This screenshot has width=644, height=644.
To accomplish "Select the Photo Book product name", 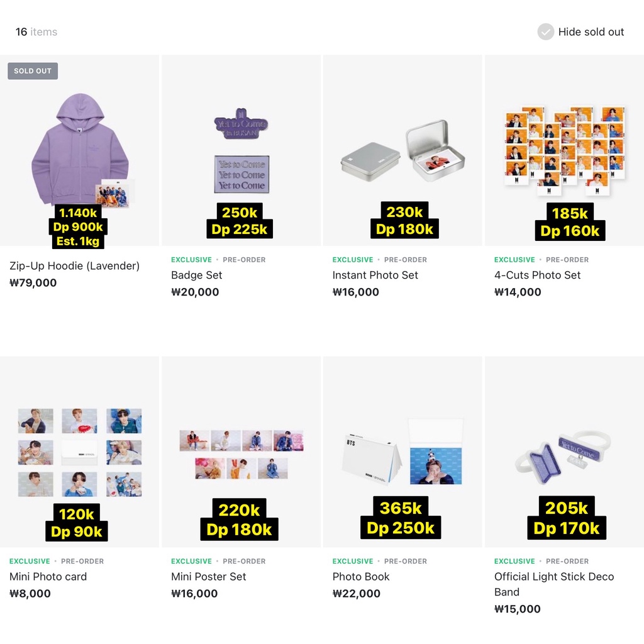I will tap(361, 576).
